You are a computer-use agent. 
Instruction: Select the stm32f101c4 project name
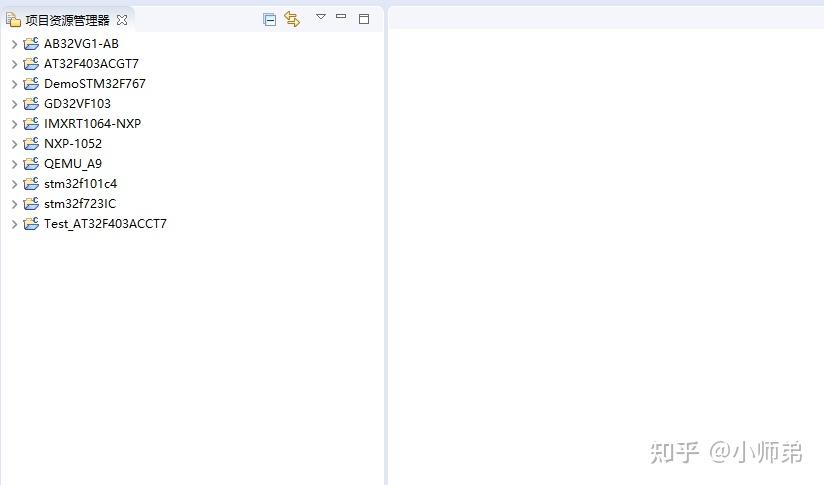click(80, 183)
